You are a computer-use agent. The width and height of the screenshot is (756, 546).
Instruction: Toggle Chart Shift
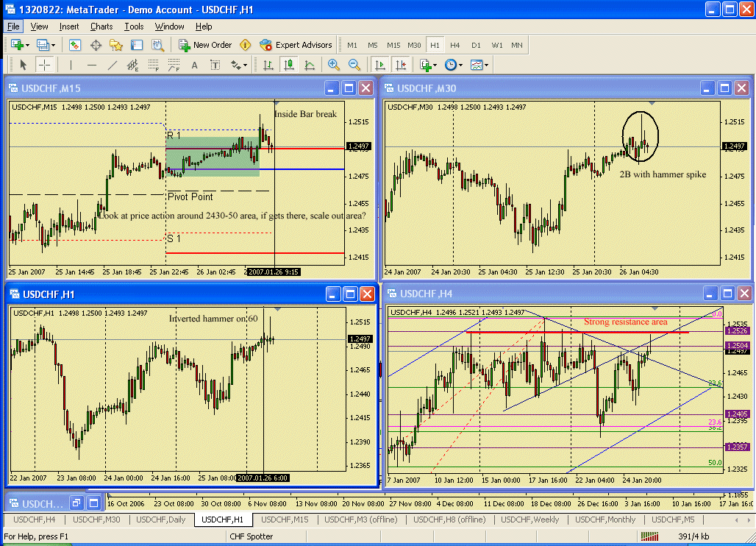coord(401,65)
